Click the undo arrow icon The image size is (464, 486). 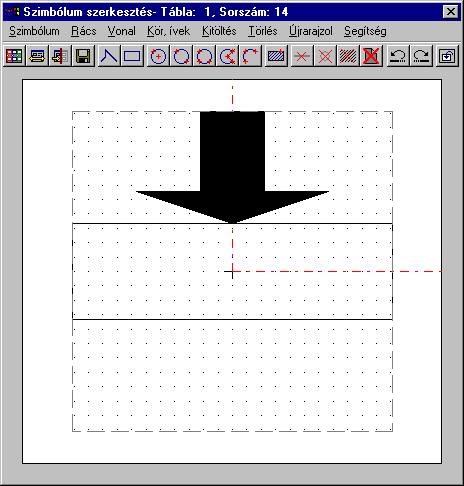[x=398, y=56]
